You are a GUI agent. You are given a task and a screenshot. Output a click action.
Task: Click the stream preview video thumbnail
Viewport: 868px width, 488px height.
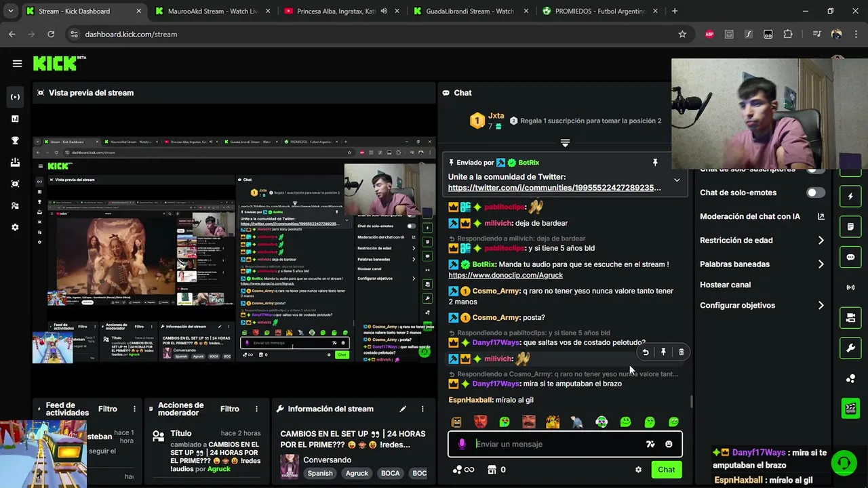click(234, 251)
